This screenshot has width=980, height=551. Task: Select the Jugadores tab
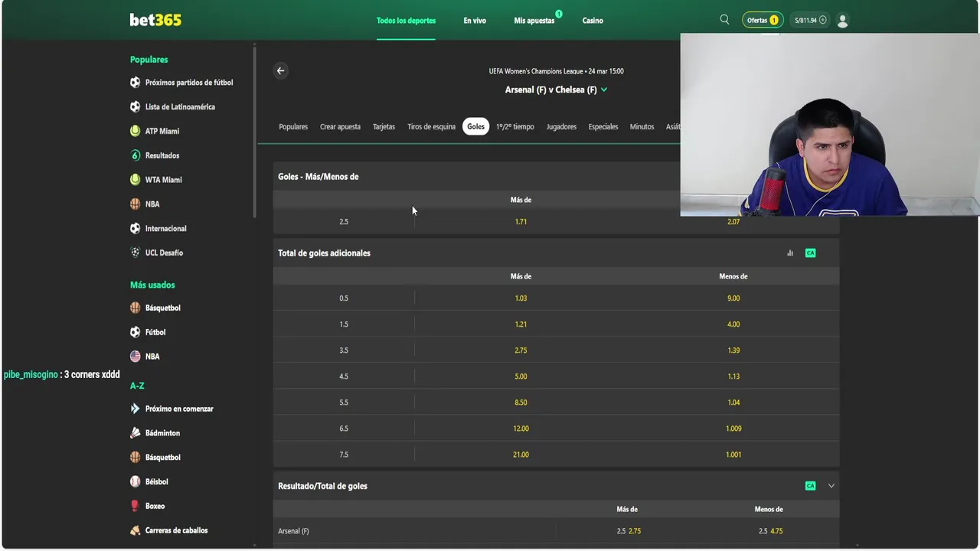(561, 127)
